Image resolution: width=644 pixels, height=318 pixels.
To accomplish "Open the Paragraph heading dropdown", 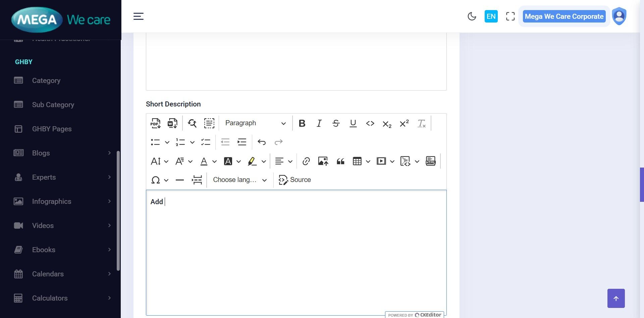I will coord(255,123).
